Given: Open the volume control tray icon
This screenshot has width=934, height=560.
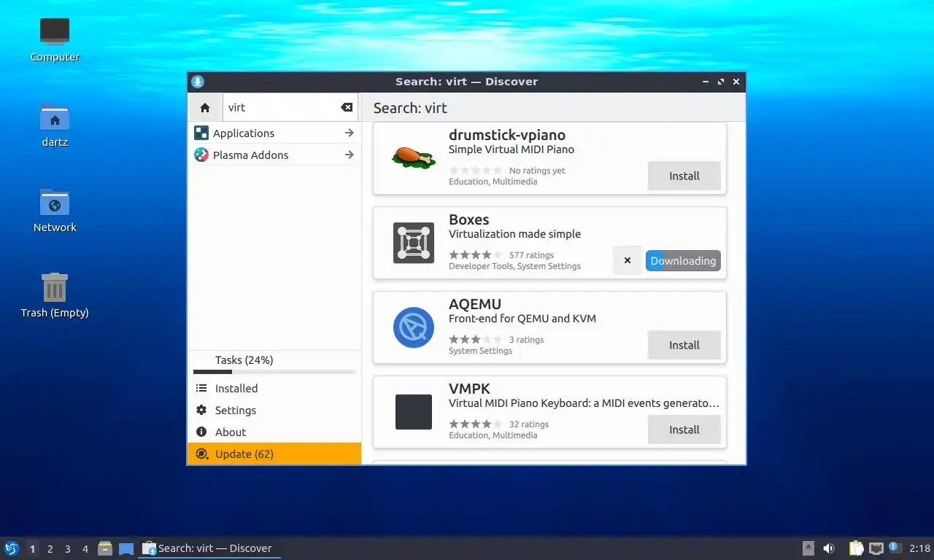Looking at the screenshot, I should click(829, 548).
